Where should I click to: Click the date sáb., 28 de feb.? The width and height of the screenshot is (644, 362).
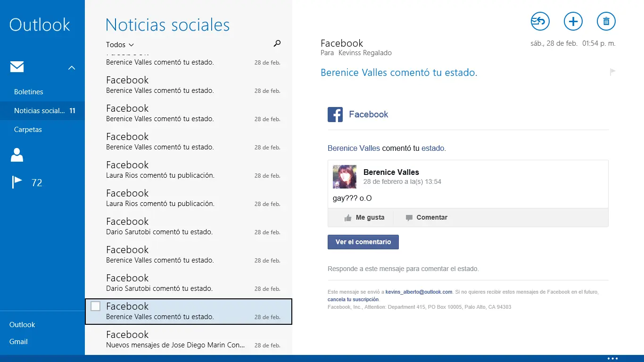[x=554, y=43]
